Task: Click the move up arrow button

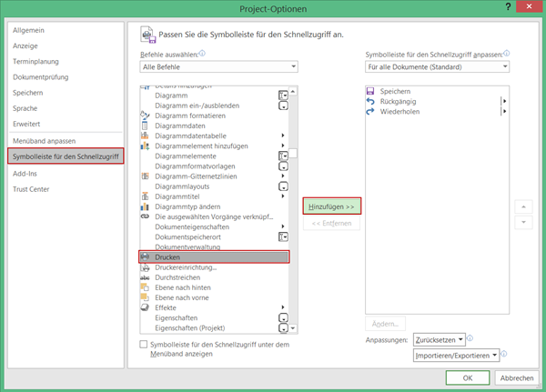Action: point(523,206)
